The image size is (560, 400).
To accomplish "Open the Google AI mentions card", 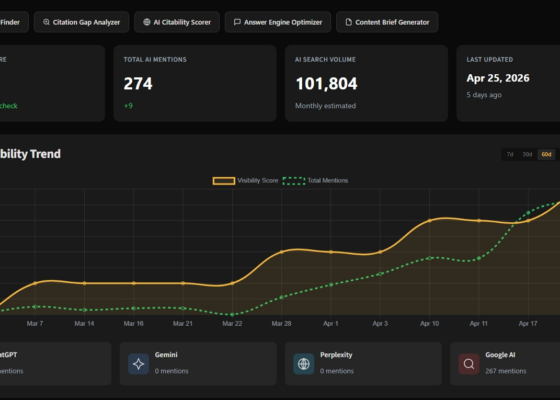I will (505, 364).
